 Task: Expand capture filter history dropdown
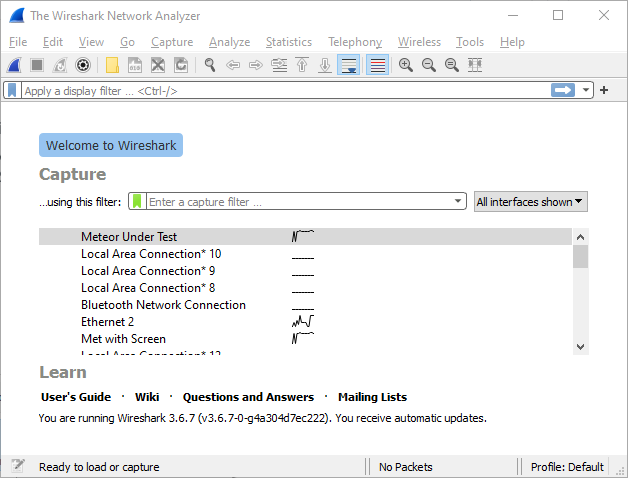(458, 201)
